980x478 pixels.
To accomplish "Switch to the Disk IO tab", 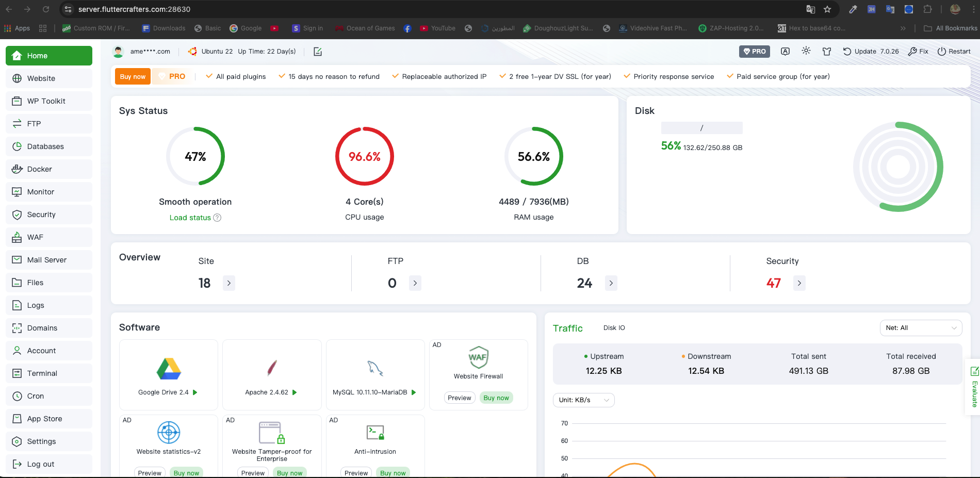I will pos(614,328).
